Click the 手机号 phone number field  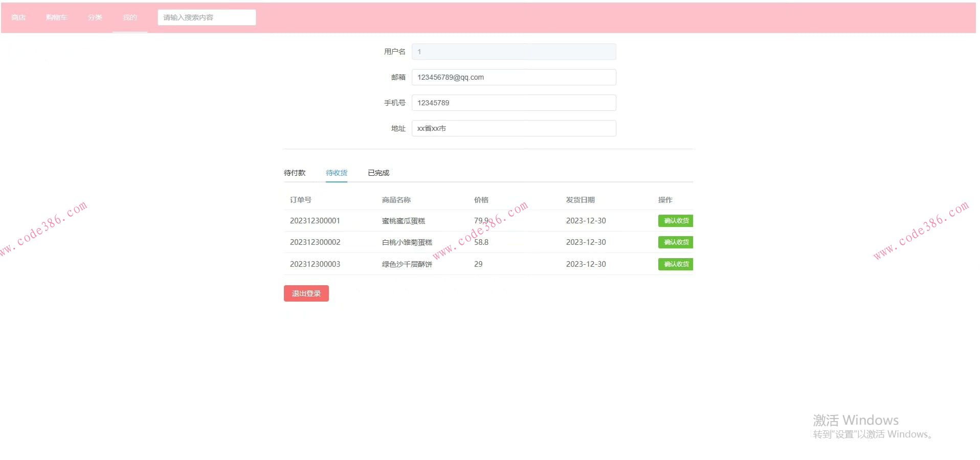click(x=513, y=102)
